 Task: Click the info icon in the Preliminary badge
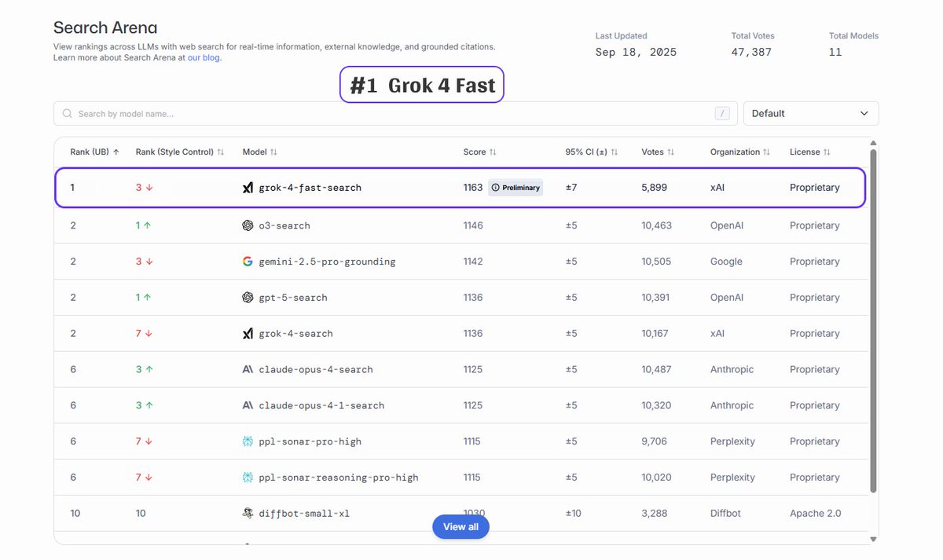pos(495,188)
